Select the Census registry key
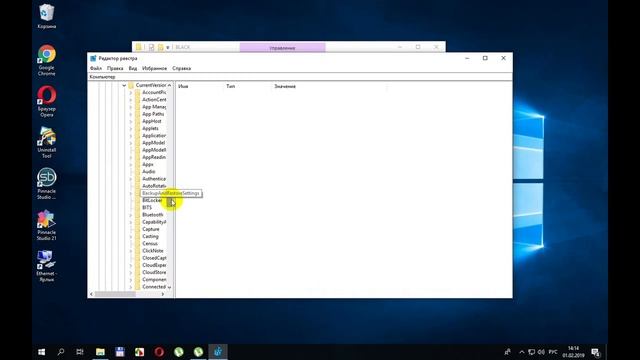 coord(150,244)
